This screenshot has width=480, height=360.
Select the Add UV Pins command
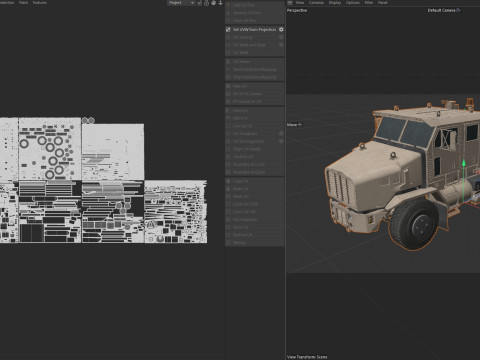pos(255,5)
